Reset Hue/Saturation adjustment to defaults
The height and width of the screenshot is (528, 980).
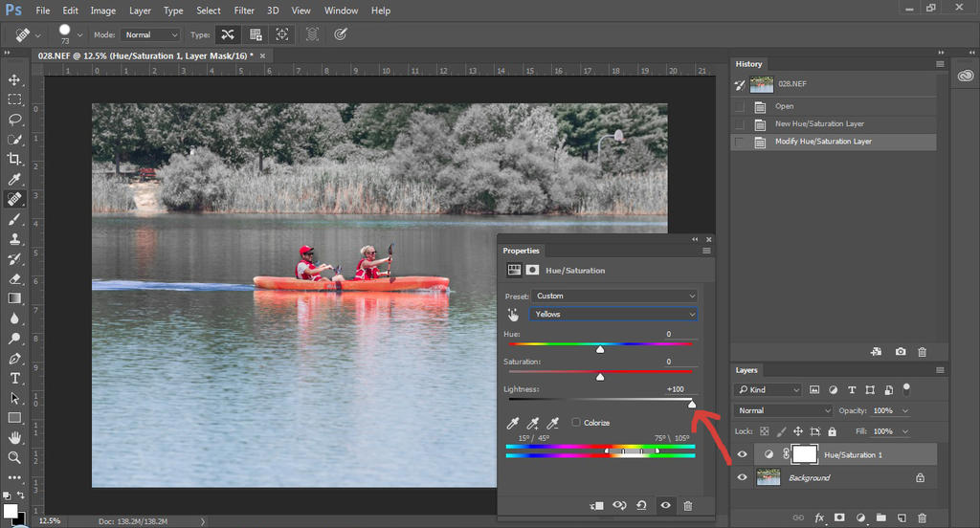tap(640, 505)
